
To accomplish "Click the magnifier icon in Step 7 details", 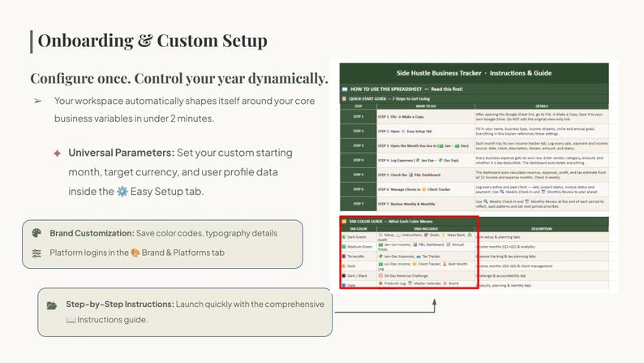I will [x=486, y=201].
